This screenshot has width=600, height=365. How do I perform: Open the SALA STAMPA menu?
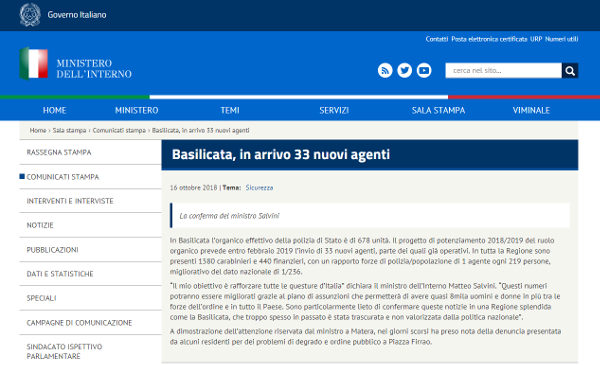tap(439, 110)
